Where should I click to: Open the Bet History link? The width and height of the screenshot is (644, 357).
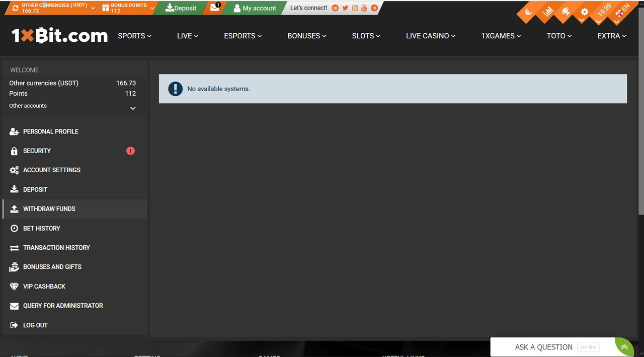click(41, 228)
